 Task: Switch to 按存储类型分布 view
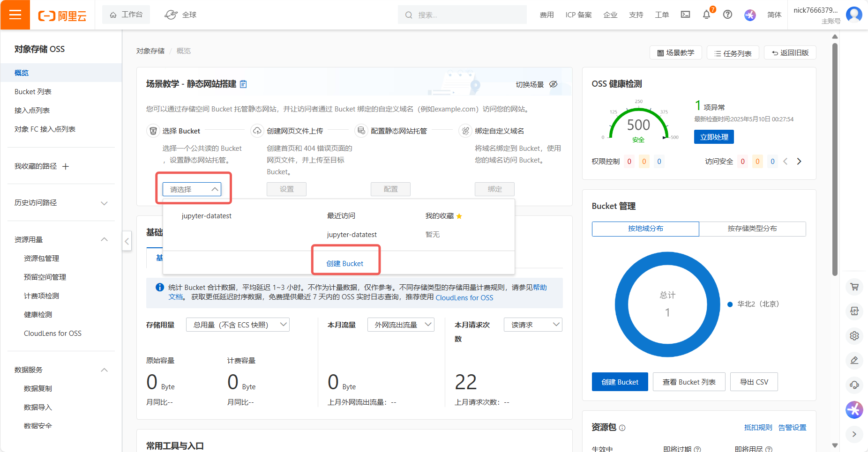(752, 229)
